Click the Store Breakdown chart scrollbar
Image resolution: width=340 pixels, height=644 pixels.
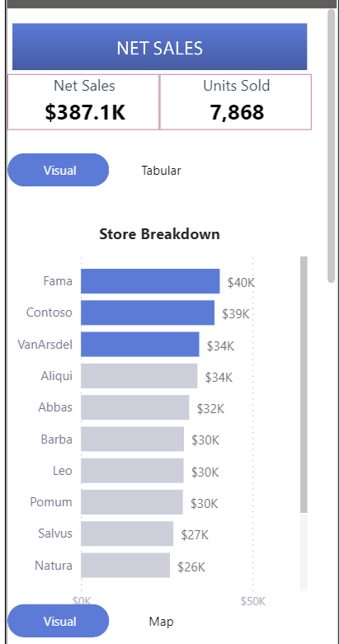click(x=304, y=385)
